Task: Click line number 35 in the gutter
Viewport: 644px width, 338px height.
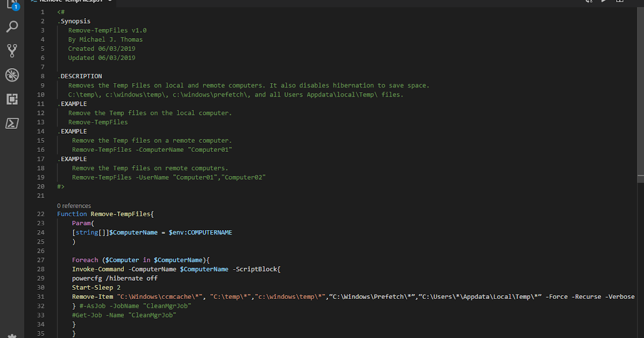Action: (41, 334)
